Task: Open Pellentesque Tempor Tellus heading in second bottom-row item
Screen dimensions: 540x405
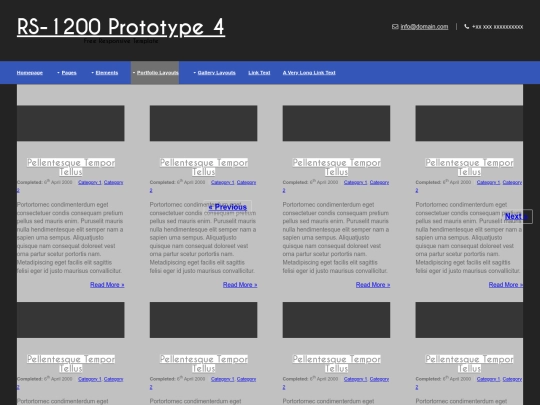Action: tap(204, 364)
